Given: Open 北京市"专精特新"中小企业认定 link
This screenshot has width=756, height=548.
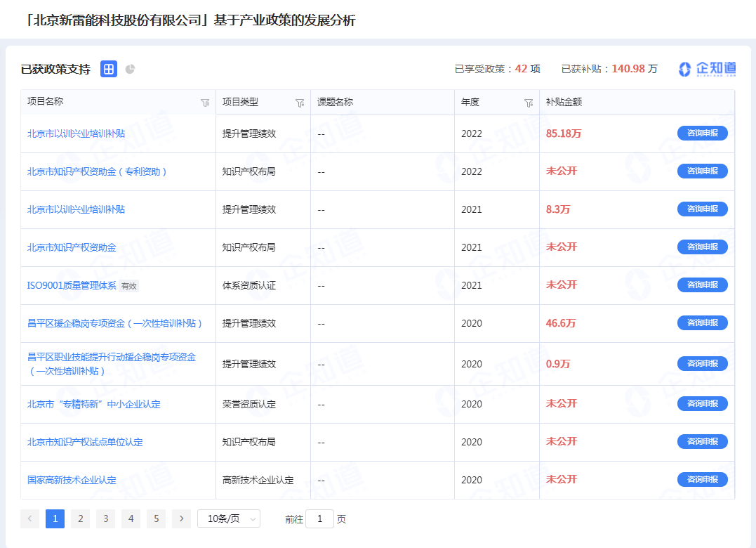Looking at the screenshot, I should pos(94,404).
